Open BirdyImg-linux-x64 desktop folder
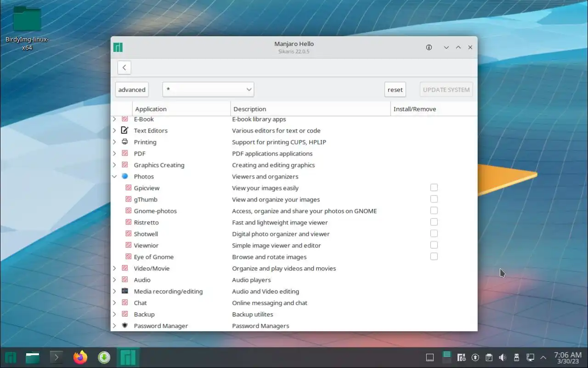Image resolution: width=588 pixels, height=368 pixels. coord(27,28)
